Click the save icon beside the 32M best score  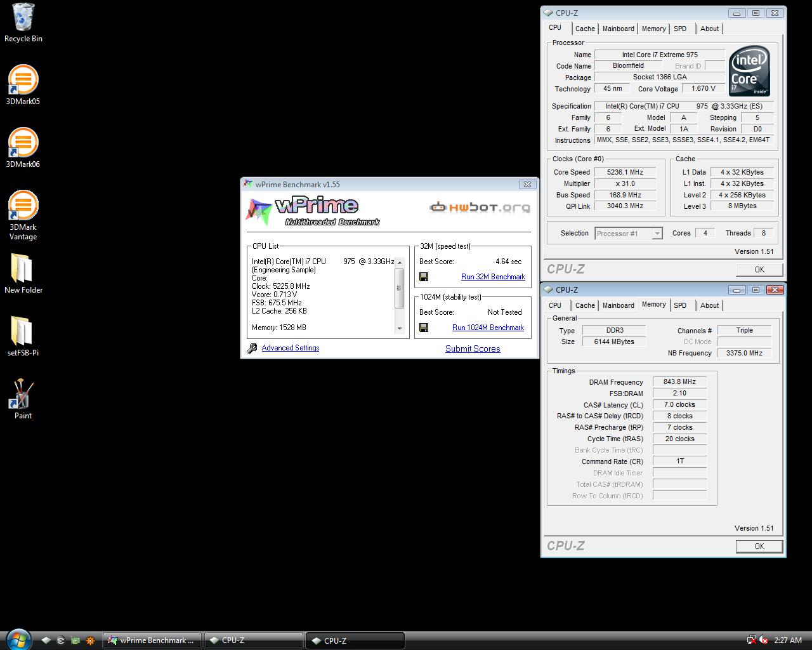coord(424,277)
